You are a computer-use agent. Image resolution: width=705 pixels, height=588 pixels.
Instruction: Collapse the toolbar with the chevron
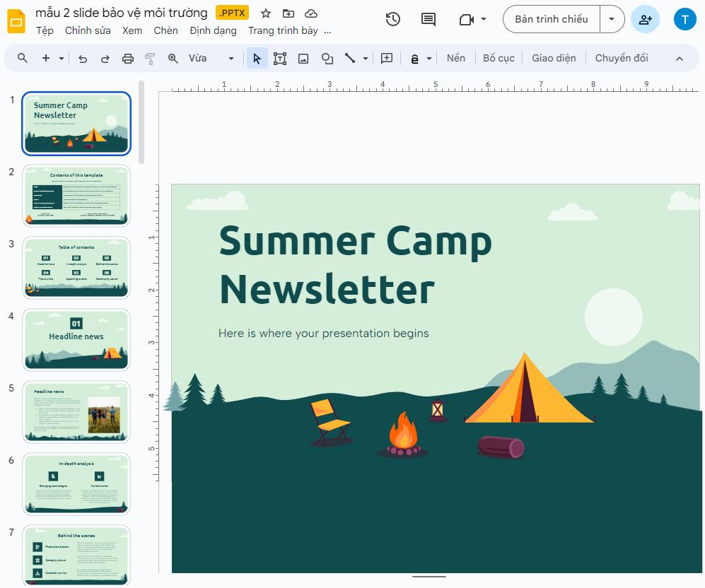click(x=679, y=58)
